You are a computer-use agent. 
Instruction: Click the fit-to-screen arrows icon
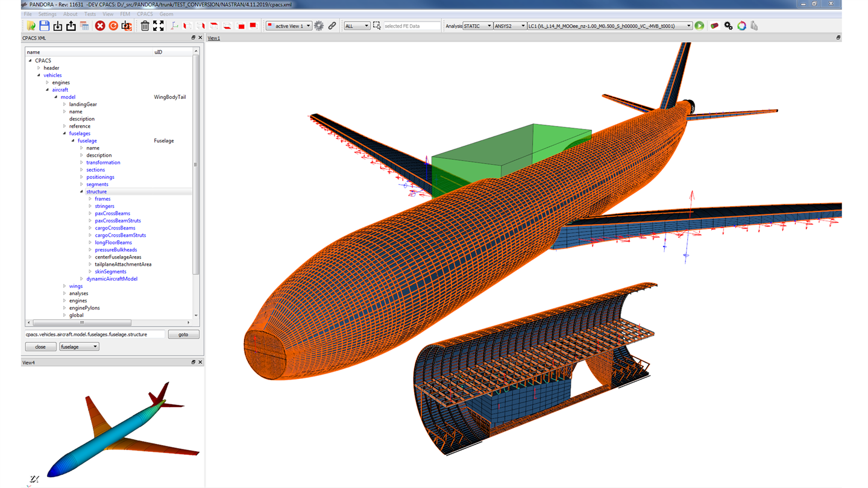point(159,26)
